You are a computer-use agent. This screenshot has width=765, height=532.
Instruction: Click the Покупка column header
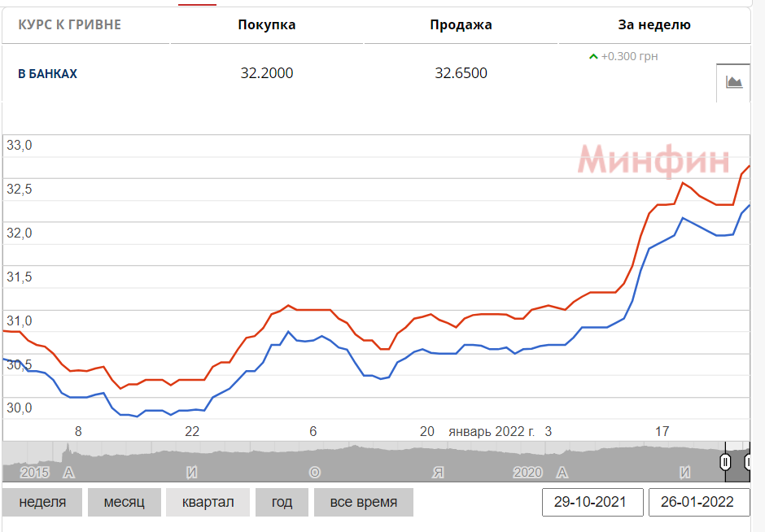(266, 24)
